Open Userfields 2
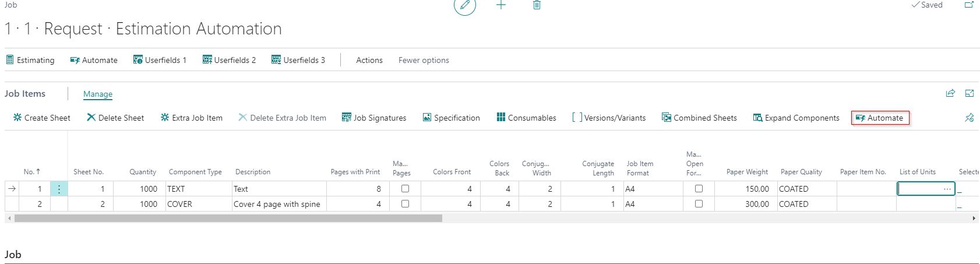The width and height of the screenshot is (980, 264). click(x=229, y=60)
